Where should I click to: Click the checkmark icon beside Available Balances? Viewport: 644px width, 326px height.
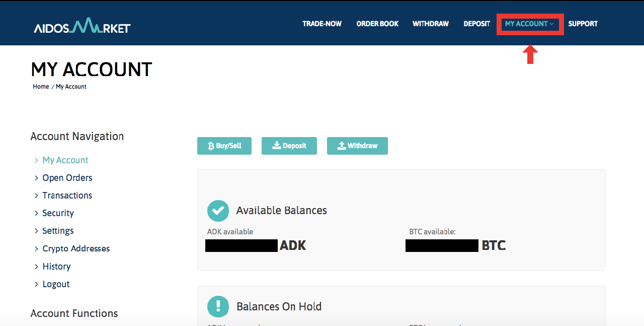[x=218, y=211]
